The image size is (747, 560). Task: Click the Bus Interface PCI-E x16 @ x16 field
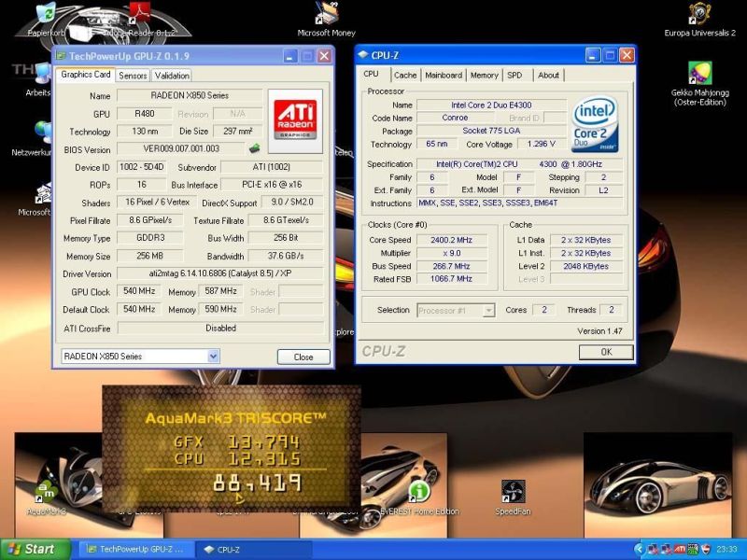[272, 184]
